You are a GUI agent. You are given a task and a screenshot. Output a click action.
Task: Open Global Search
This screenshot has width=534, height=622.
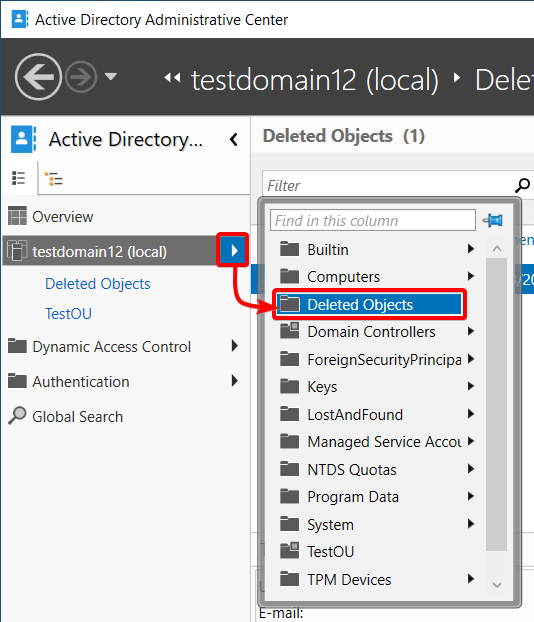77,417
